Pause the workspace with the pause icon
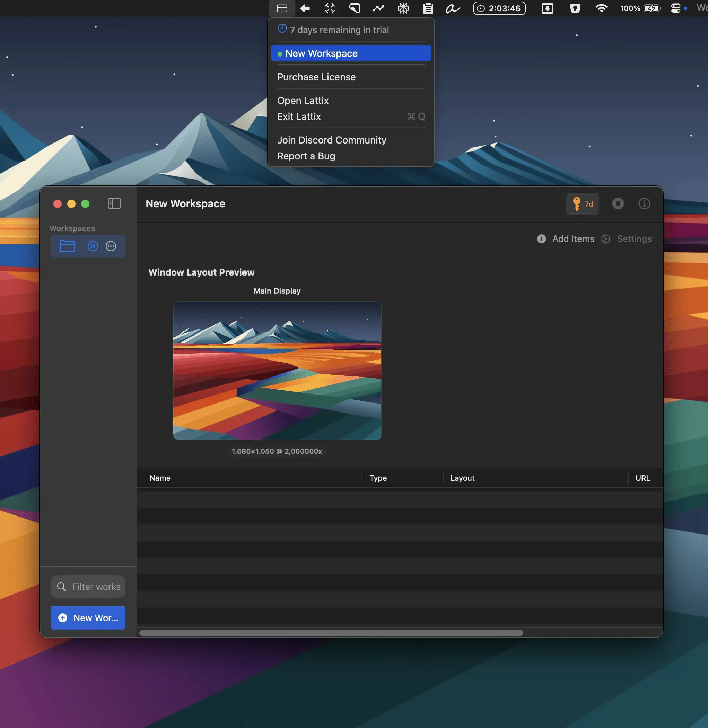The width and height of the screenshot is (708, 728). point(93,246)
